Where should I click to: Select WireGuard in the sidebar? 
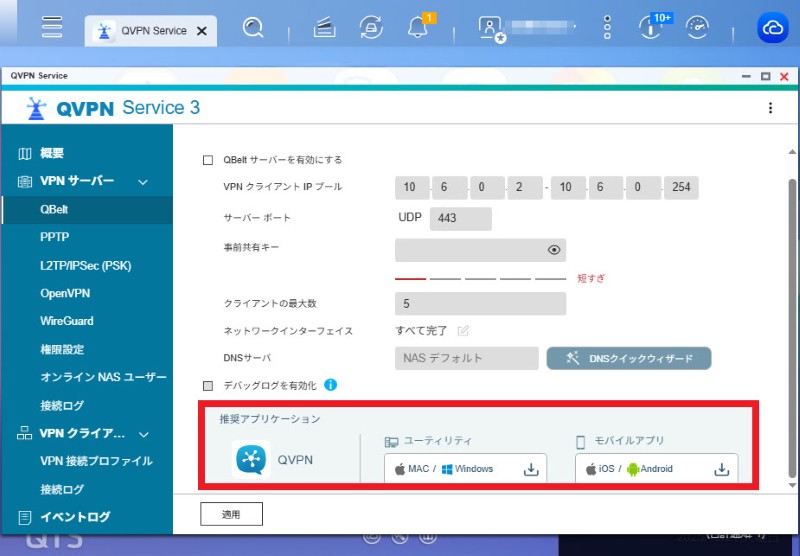click(x=67, y=321)
